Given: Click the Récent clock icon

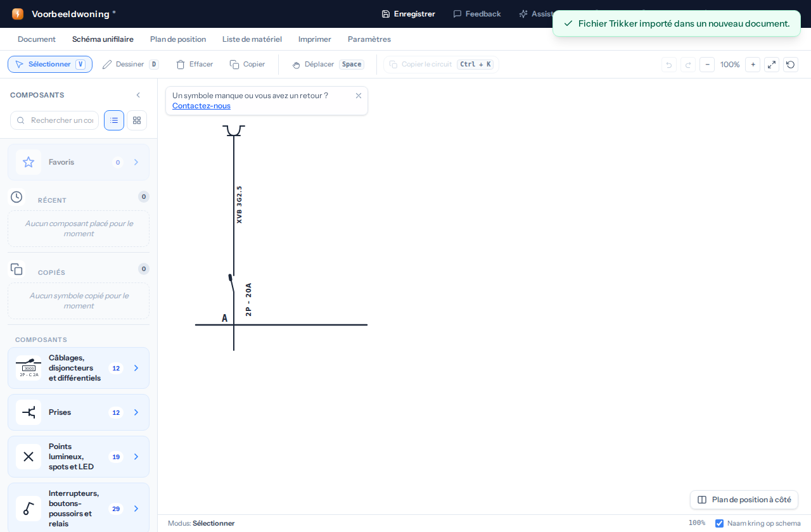Looking at the screenshot, I should coord(16,197).
